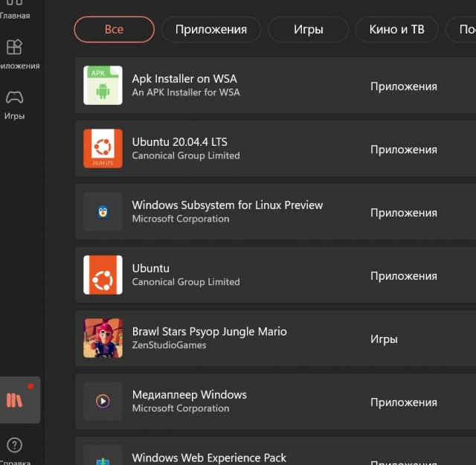Click the Ubuntu 20.04.4 LTS app icon
This screenshot has width=476, height=465.
(103, 149)
